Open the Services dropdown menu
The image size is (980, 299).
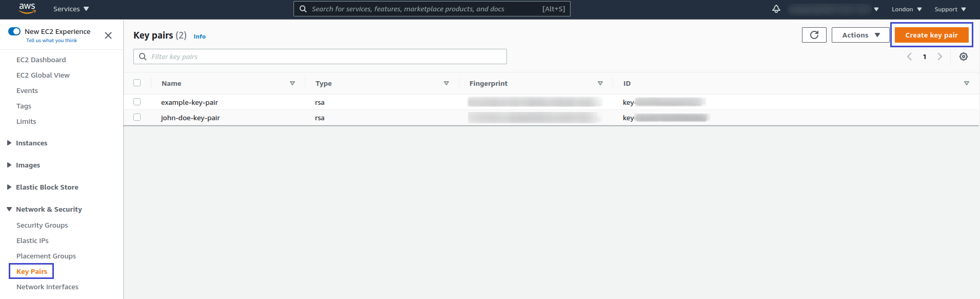click(x=71, y=9)
